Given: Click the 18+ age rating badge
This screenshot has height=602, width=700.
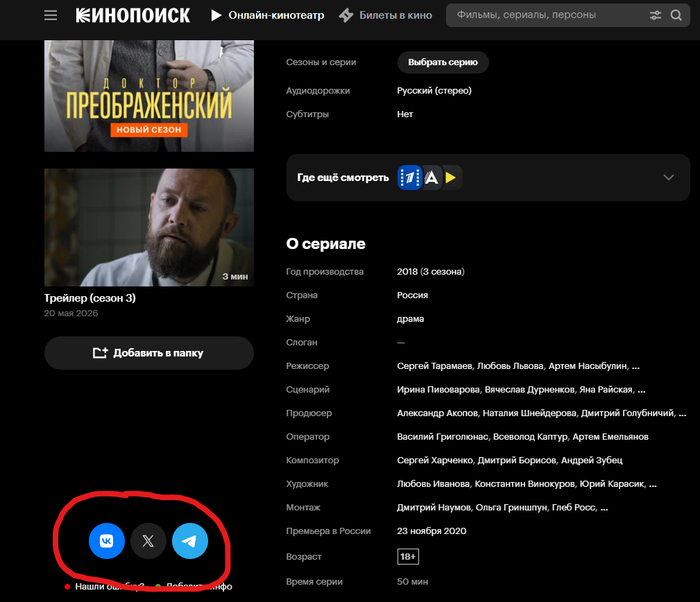Looking at the screenshot, I should pos(408,556).
